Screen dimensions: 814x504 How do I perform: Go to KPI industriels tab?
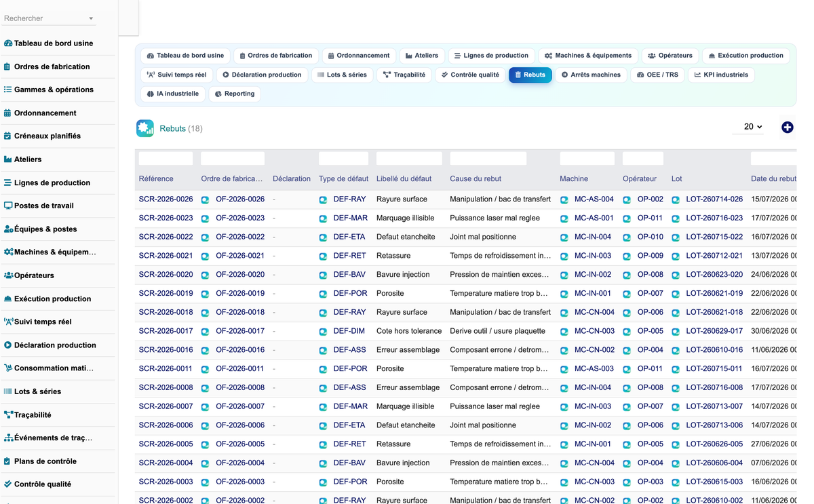[721, 75]
